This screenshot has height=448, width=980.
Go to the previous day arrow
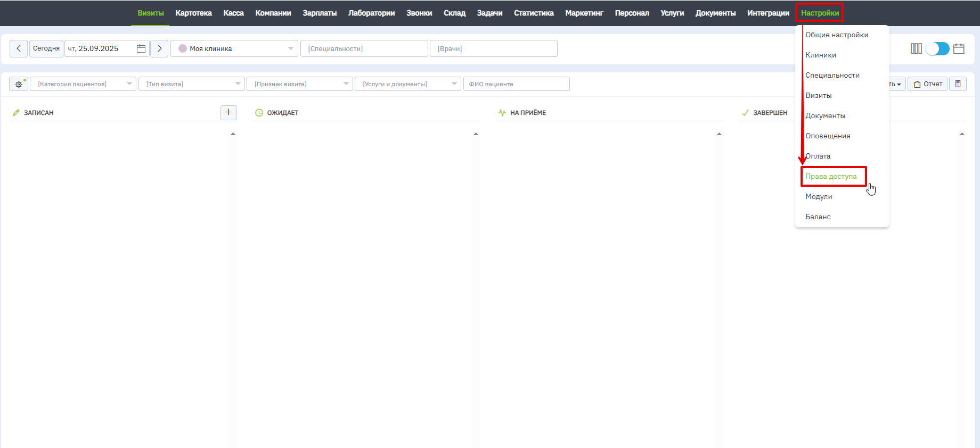pos(19,48)
